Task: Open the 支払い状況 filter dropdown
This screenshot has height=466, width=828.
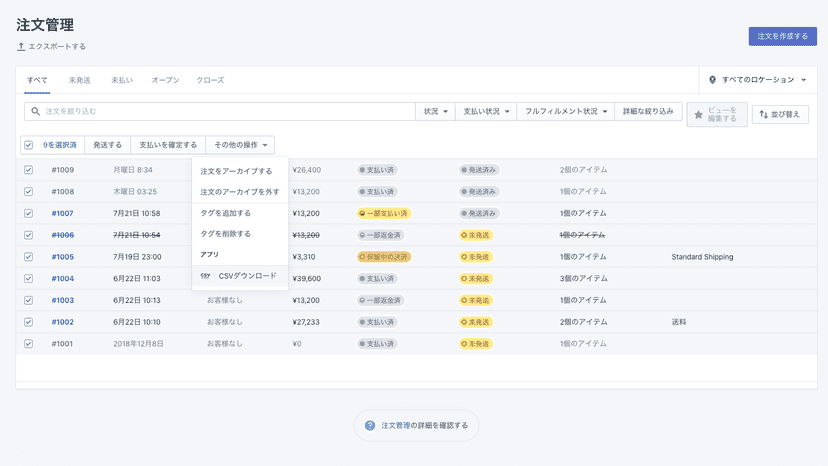Action: [486, 111]
